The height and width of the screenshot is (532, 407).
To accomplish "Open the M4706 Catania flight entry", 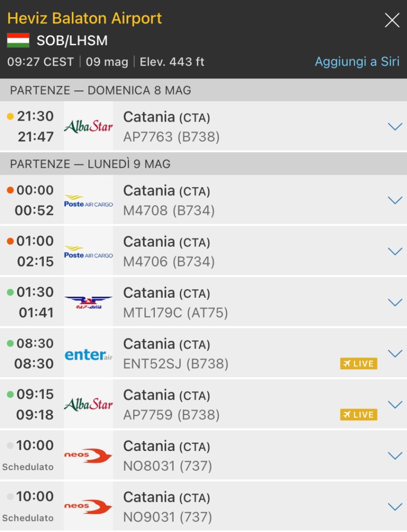I will coord(234,251).
